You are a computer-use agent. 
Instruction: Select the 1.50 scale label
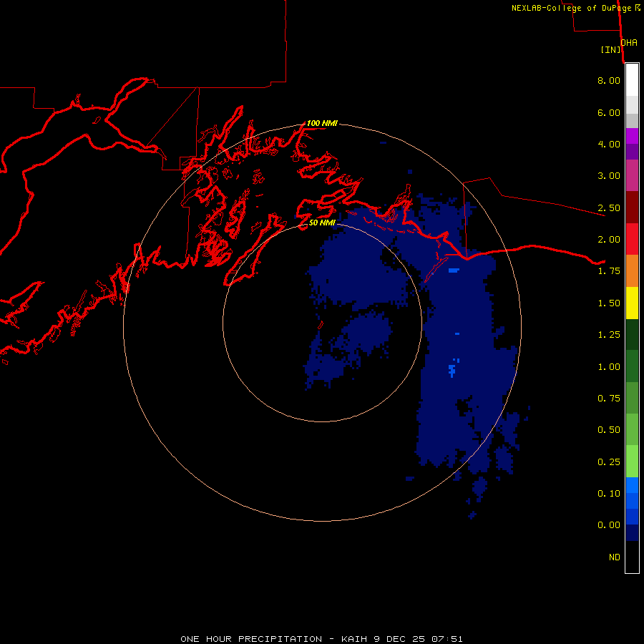coord(609,303)
